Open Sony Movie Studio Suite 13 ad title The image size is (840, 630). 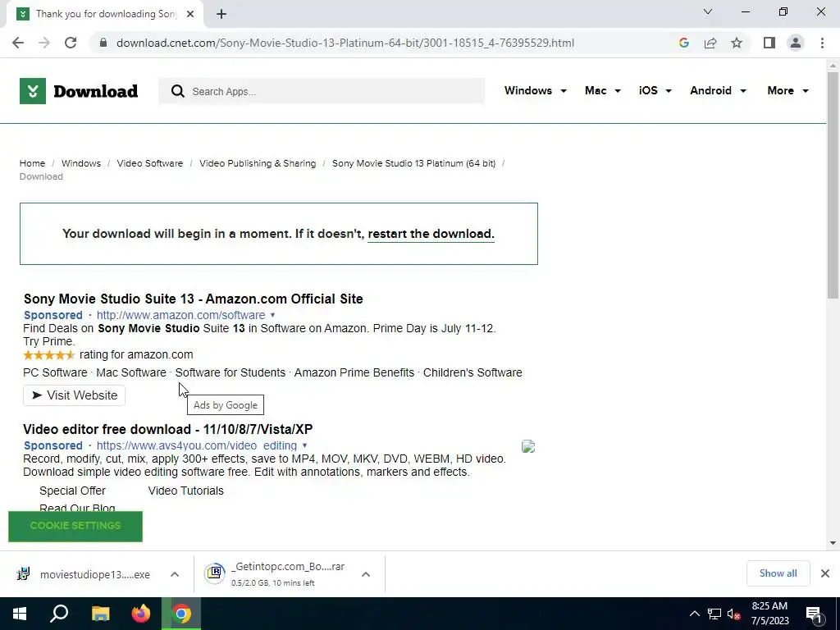coord(193,299)
